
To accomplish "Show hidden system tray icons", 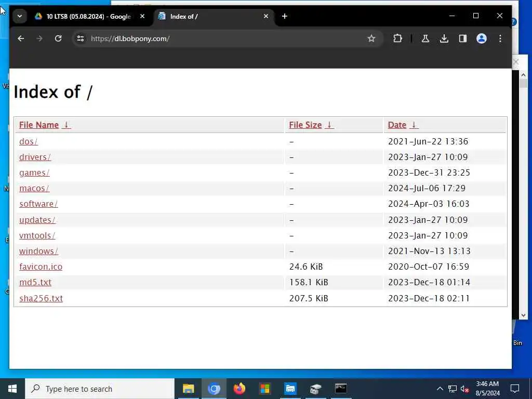I will point(440,389).
